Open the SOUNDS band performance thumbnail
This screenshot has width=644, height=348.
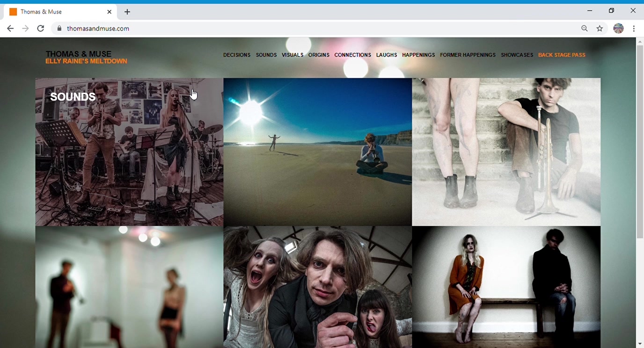(x=129, y=152)
